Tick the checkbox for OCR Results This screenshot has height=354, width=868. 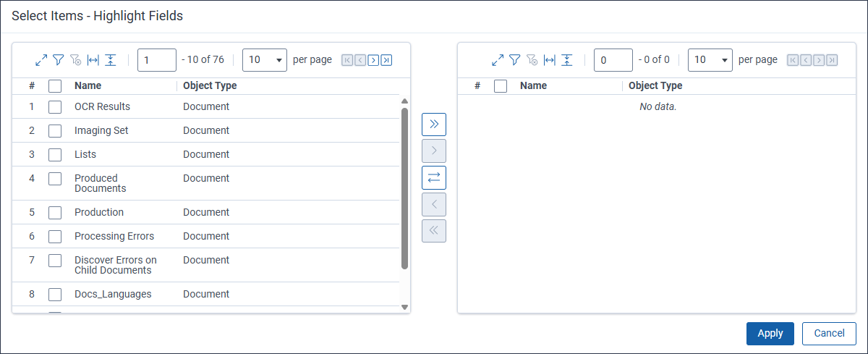click(x=55, y=107)
